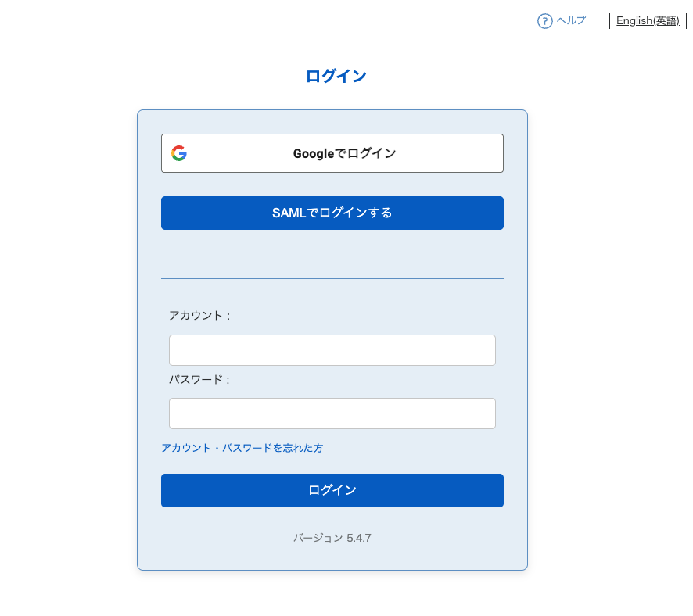Click the question mark help icon

click(544, 21)
